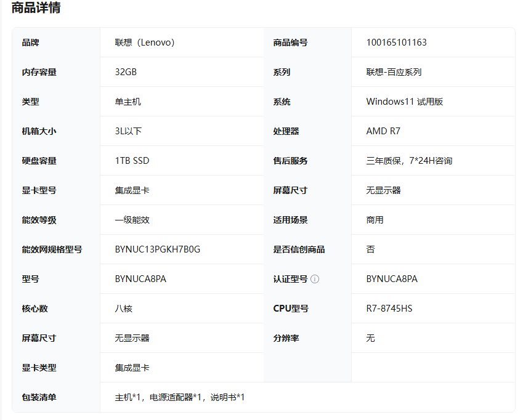
Task: Click the 售后服务 label
Action: (x=290, y=161)
